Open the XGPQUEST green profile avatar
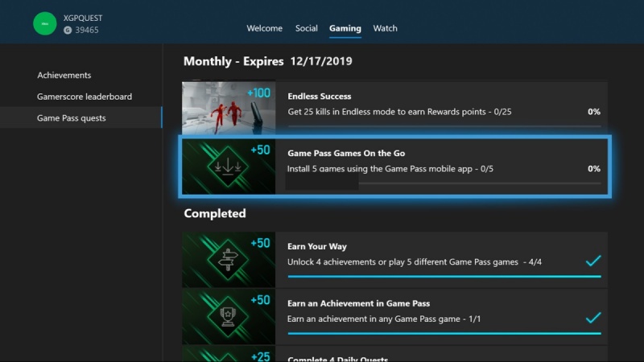Viewport: 644px width, 362px height. coord(45,23)
